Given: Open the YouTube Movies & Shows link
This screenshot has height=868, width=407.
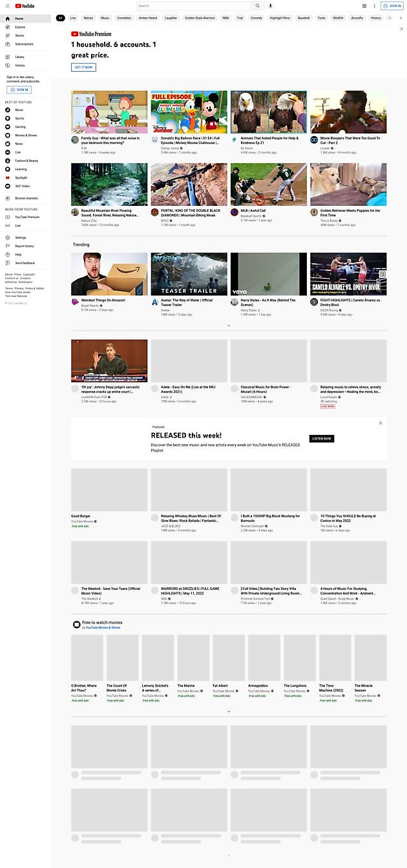Looking at the screenshot, I should pyautogui.click(x=103, y=627).
